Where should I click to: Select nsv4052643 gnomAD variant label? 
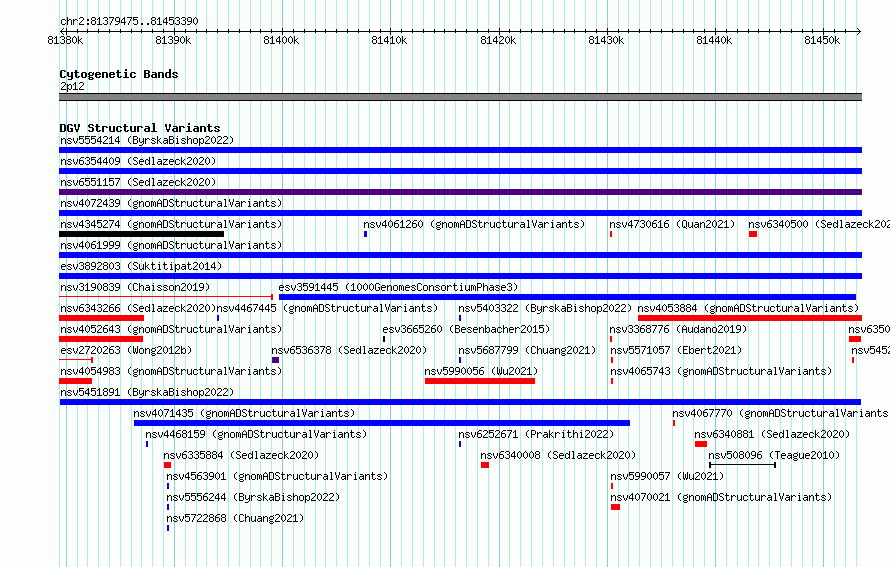click(x=171, y=329)
